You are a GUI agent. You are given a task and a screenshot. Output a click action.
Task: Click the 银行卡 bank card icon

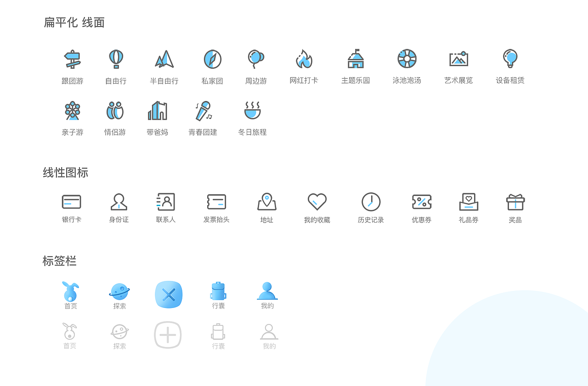pos(72,201)
